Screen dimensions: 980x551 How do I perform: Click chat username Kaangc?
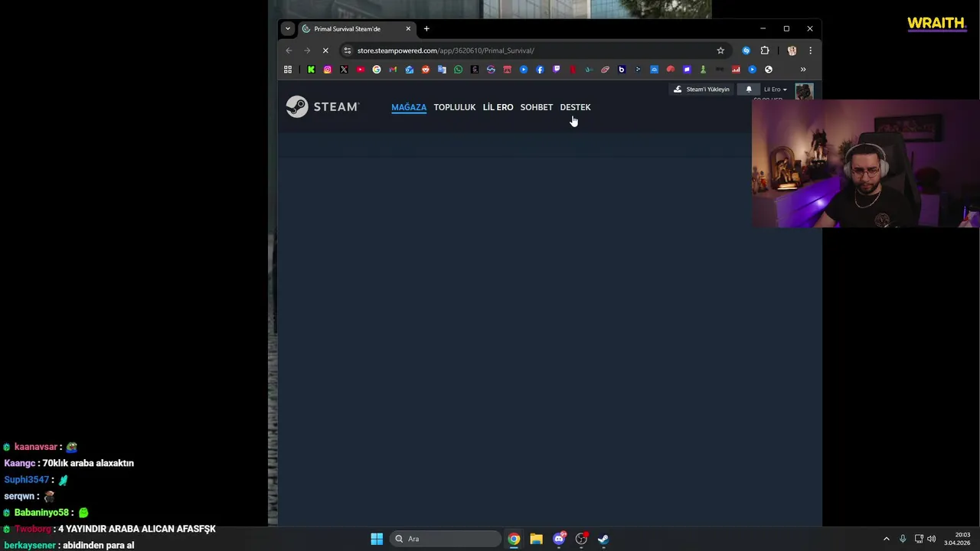[x=20, y=463]
